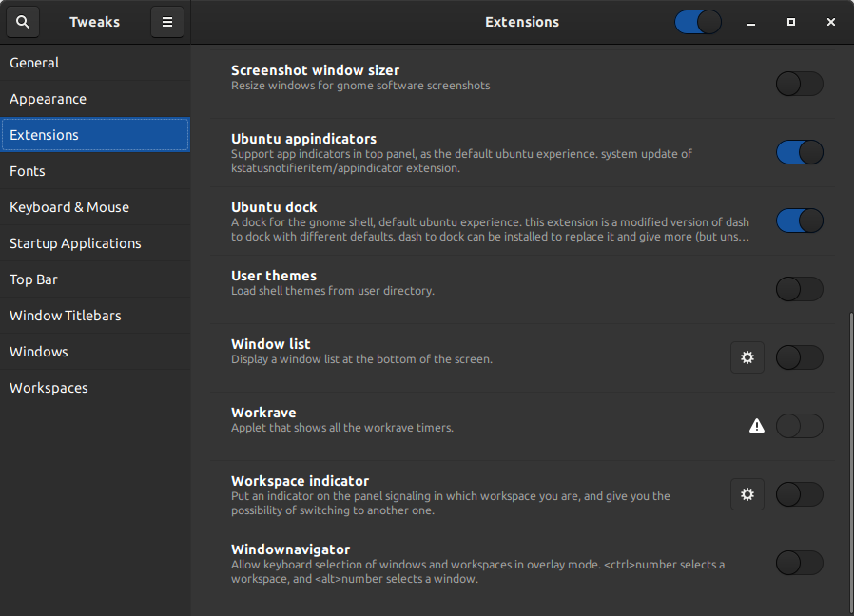Disable Ubuntu appindicators extension
This screenshot has height=616, width=854.
point(799,152)
